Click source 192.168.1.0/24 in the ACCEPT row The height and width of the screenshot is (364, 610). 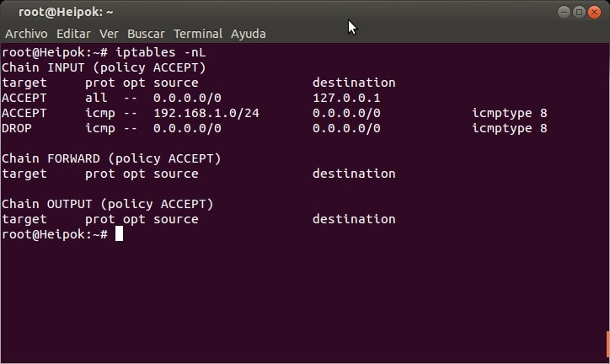click(206, 113)
